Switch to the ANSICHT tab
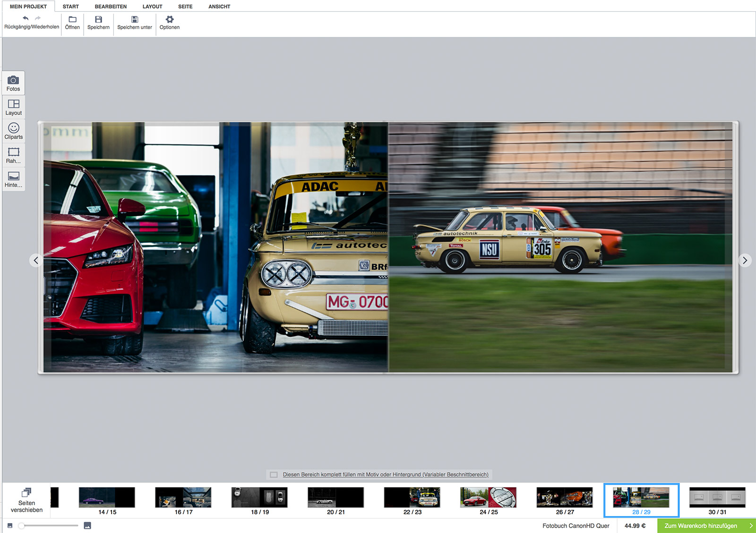This screenshot has height=533, width=756. tap(219, 7)
